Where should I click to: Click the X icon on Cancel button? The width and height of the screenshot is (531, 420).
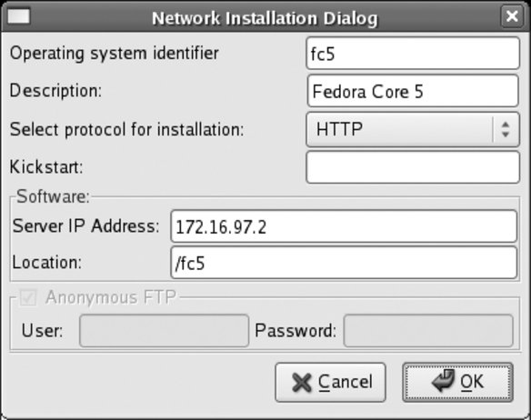[x=302, y=383]
